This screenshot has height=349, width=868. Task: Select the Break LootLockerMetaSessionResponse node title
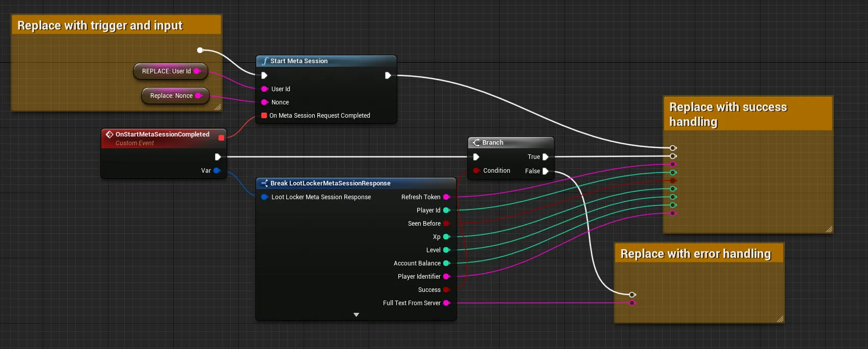(331, 183)
